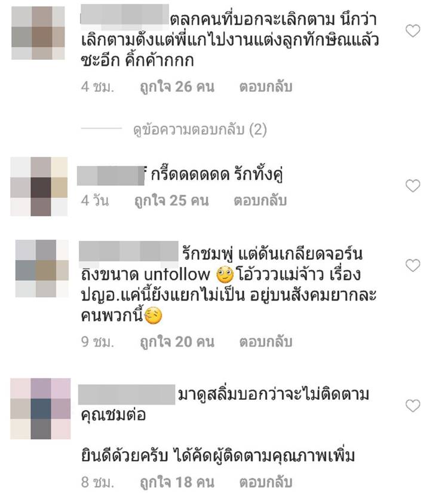Open blurred username of first comment

(124, 14)
